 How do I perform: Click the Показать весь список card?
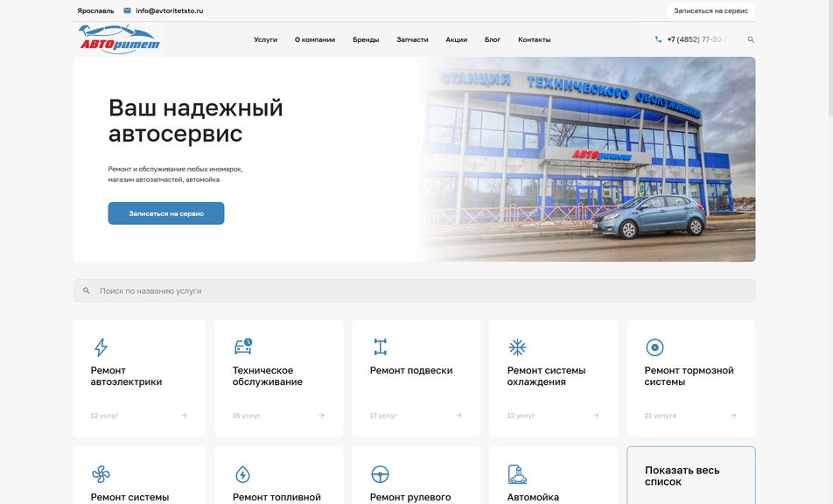pos(691,475)
